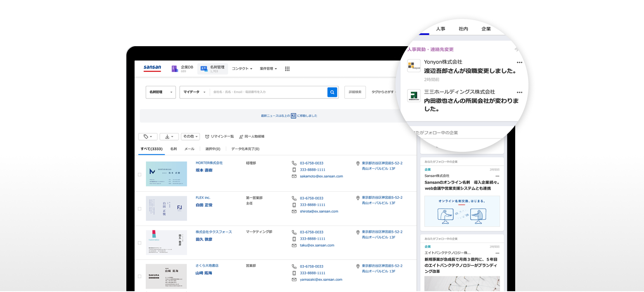Open the 名刺管理 search scope dropdown
Screen dimensions: 644x292
click(161, 92)
